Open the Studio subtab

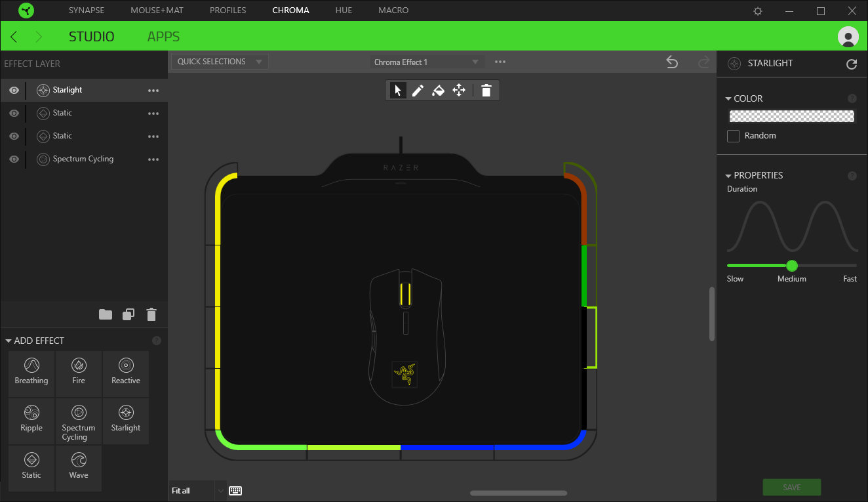click(x=91, y=37)
